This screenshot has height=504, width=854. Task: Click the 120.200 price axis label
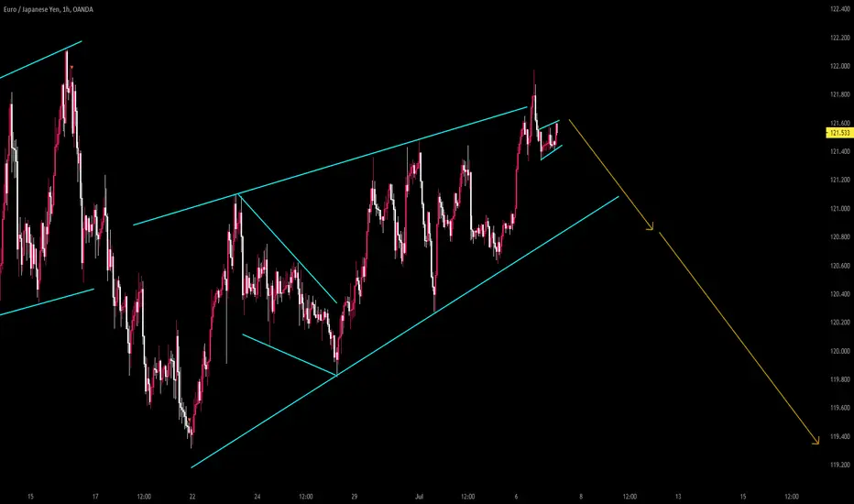pos(839,323)
